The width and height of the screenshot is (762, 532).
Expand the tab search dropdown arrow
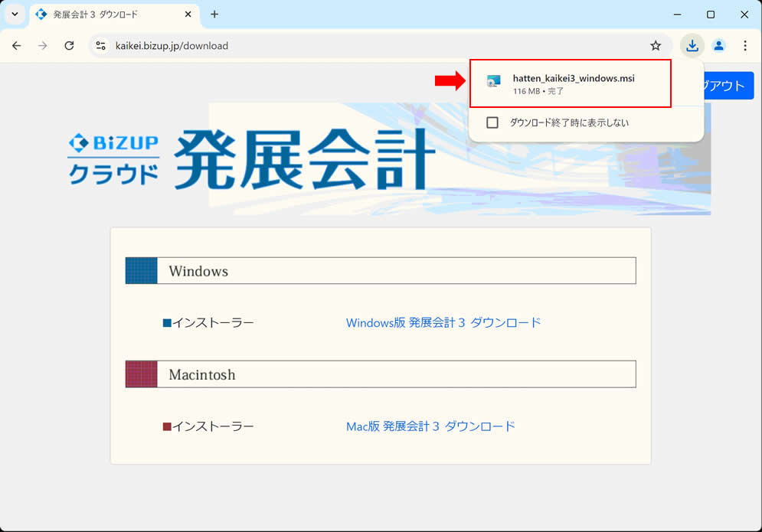tap(15, 14)
